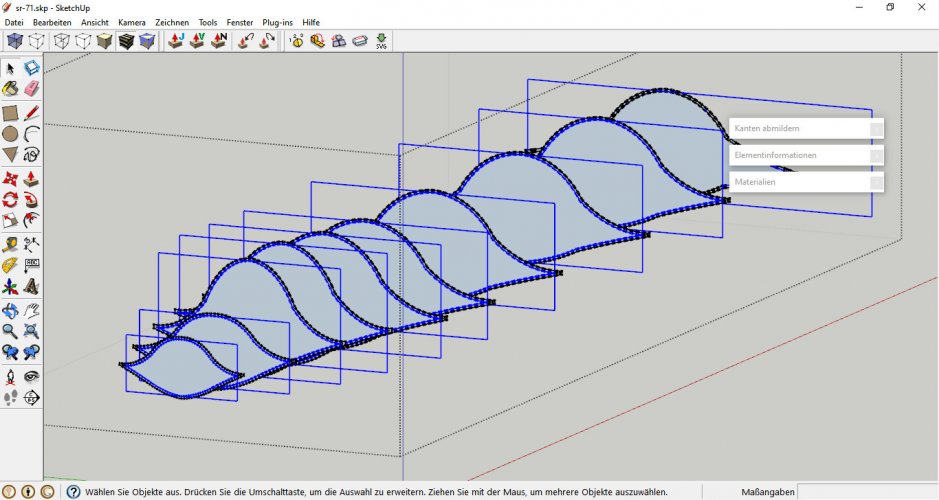This screenshot has width=939, height=500.
Task: Click the Previous view tool
Action: tap(10, 352)
